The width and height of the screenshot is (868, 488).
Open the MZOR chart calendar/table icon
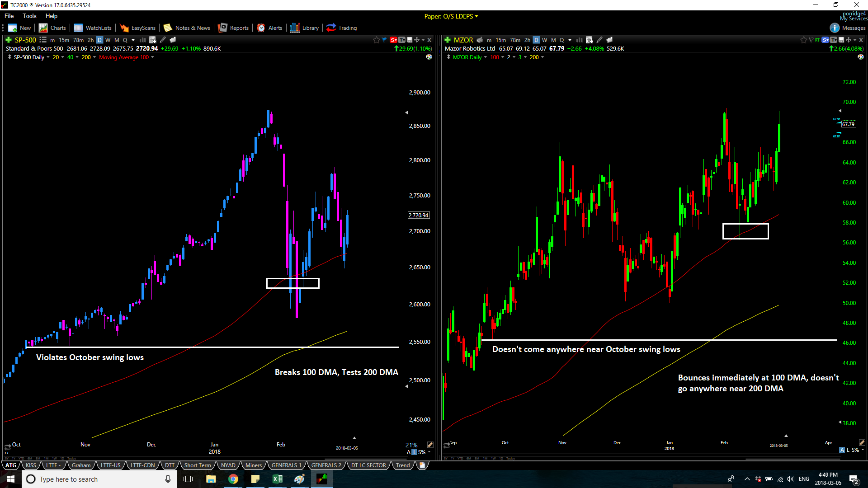coord(590,40)
